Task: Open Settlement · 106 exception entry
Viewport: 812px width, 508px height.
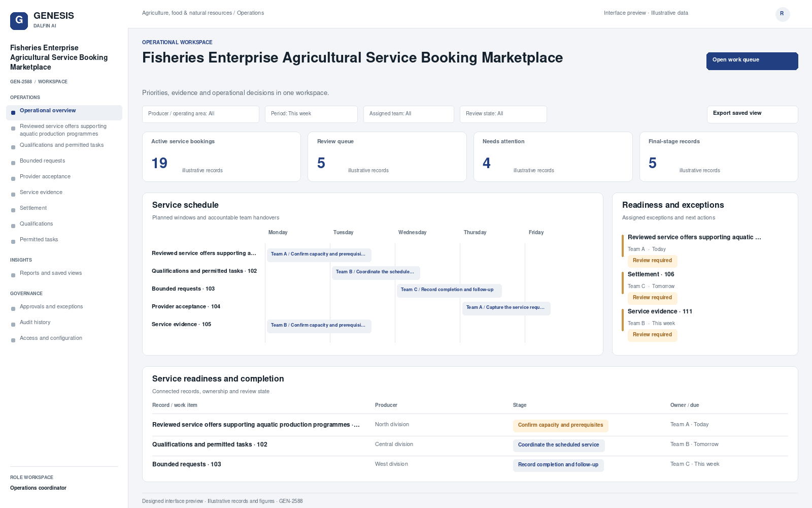Action: click(705, 287)
